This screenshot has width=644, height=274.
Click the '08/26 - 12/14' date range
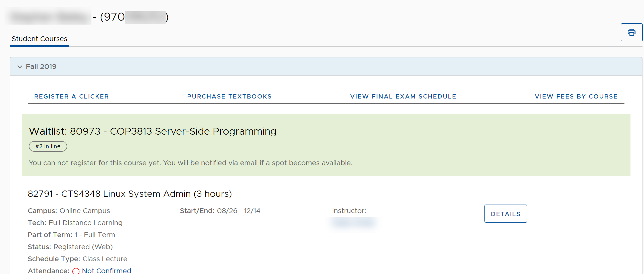(239, 211)
